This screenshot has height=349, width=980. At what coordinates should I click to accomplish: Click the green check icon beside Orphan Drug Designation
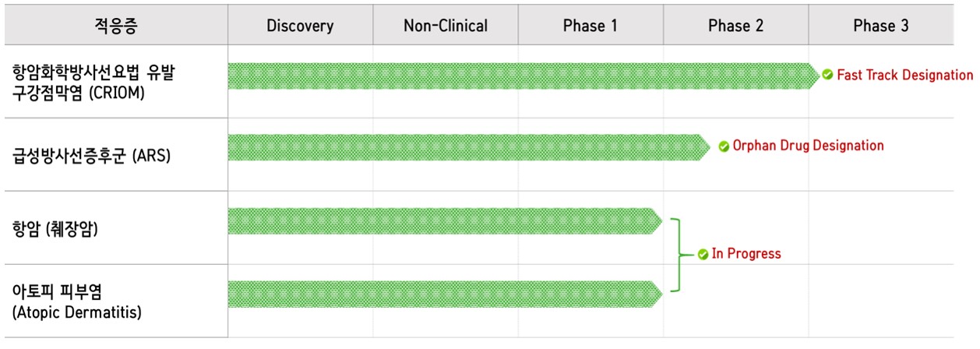click(724, 146)
